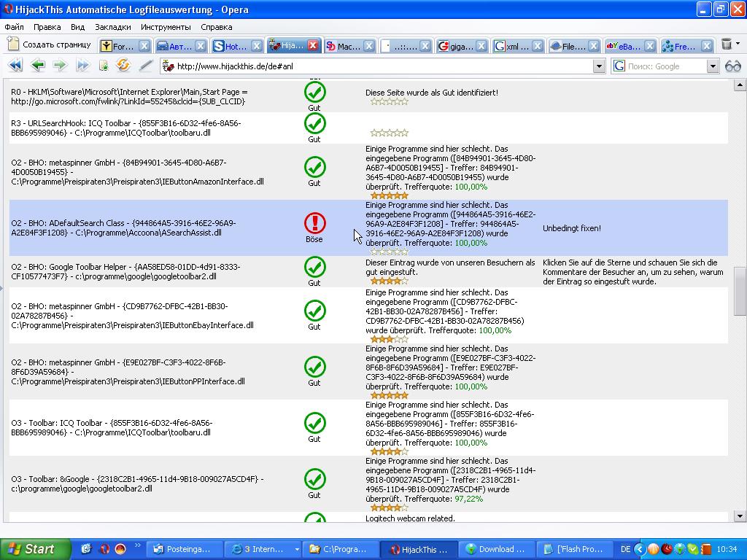Click the star rating for IEButtonEbayInterface.dll entry
The width and height of the screenshot is (747, 560).
[x=390, y=339]
